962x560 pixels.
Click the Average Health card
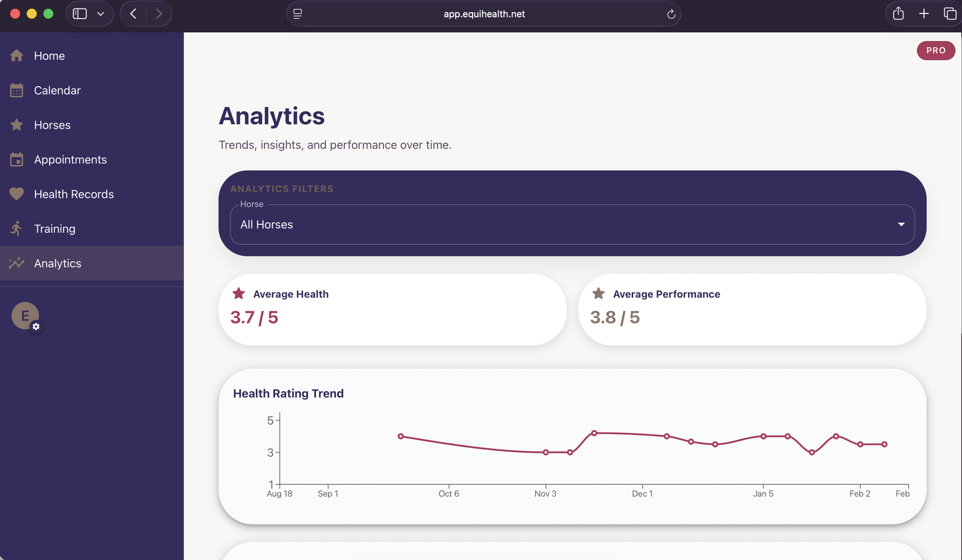point(392,309)
